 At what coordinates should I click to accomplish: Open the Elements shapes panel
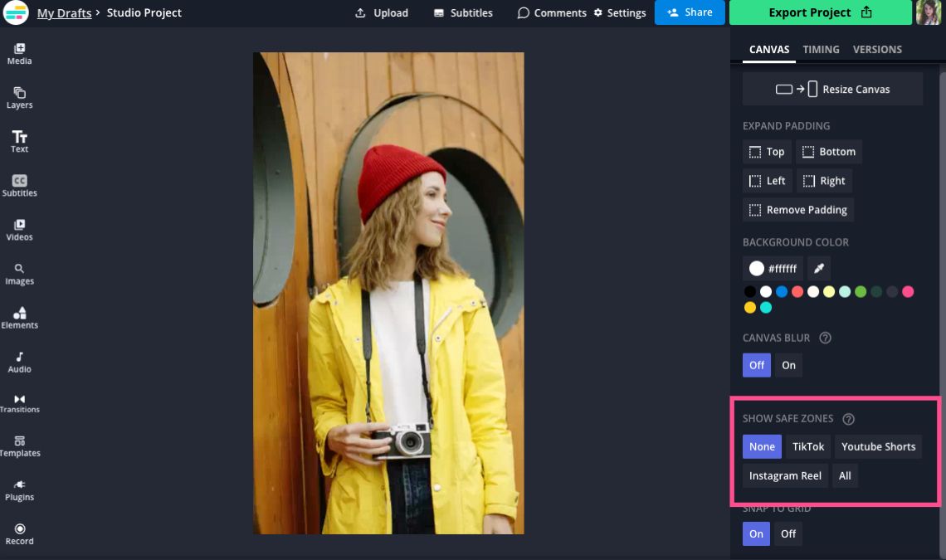(x=19, y=318)
